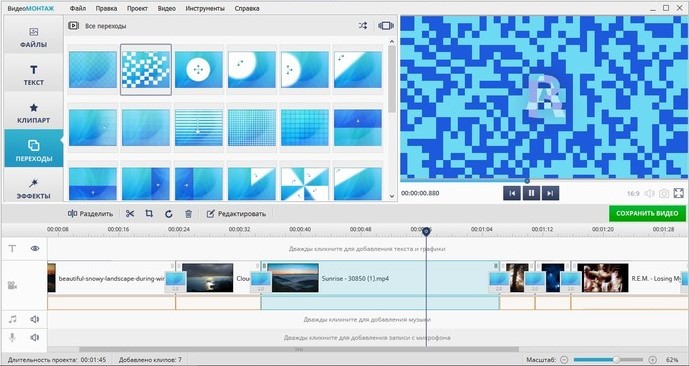Image resolution: width=689 pixels, height=366 pixels.
Task: Open the Справка menu
Action: pyautogui.click(x=247, y=8)
